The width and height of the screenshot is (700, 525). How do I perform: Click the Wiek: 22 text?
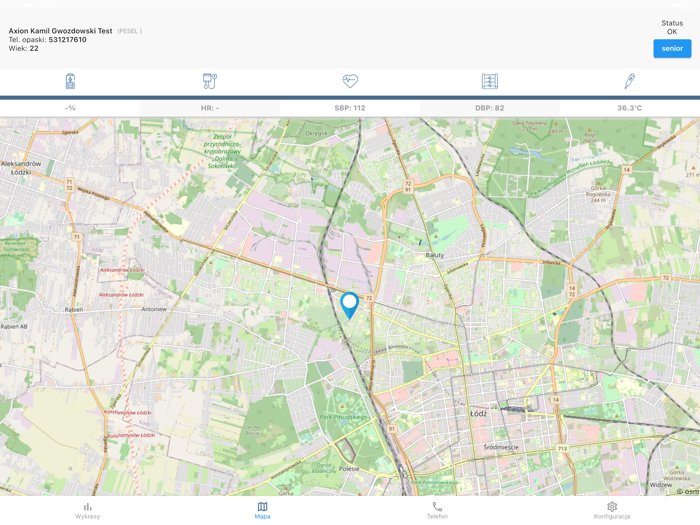24,48
